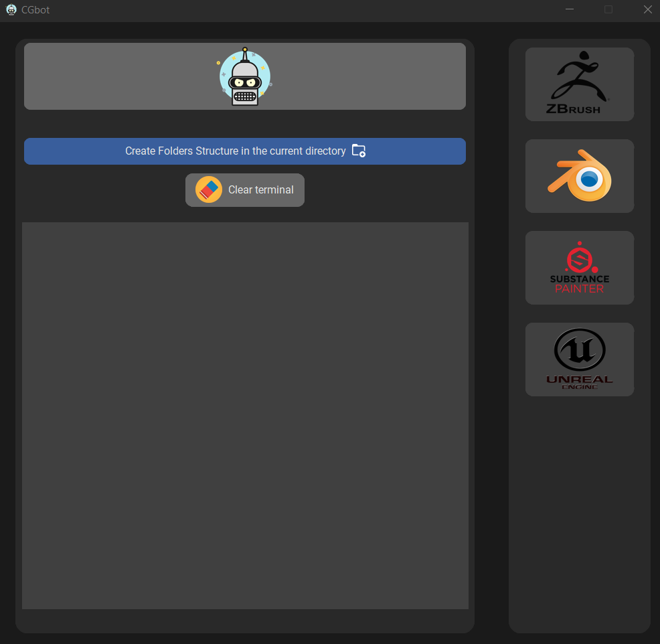Close the CGbot window
Viewport: 660px width, 644px height.
[647, 9]
